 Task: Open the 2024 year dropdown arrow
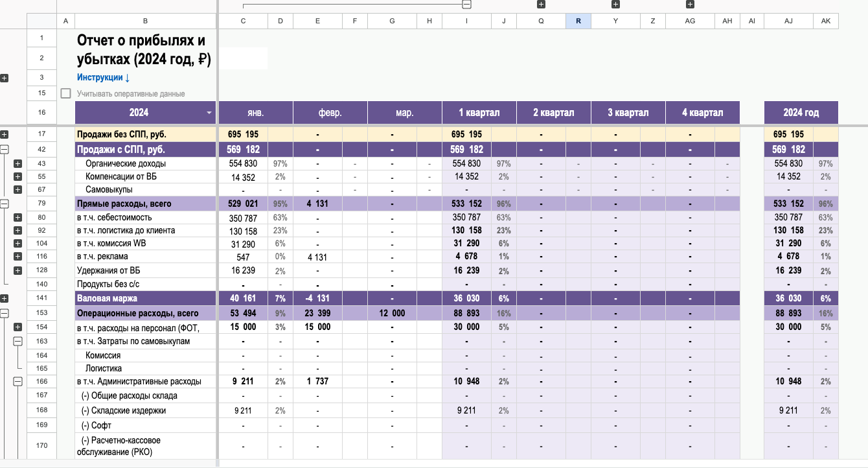click(x=209, y=113)
